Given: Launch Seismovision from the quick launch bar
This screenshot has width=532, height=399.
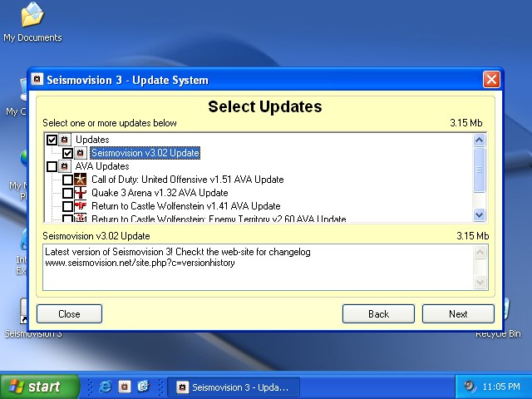Looking at the screenshot, I should point(124,387).
